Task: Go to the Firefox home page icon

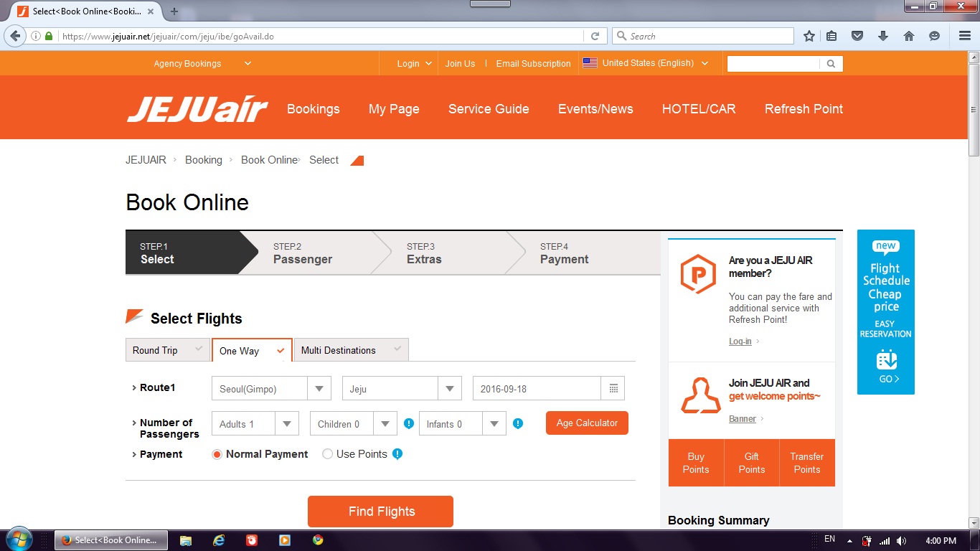Action: tap(908, 36)
